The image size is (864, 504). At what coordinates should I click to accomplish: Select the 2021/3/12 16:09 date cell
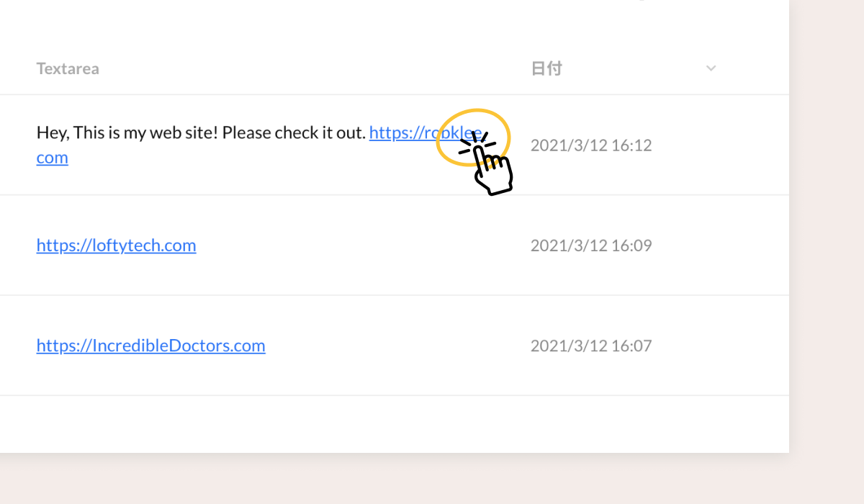(x=591, y=246)
